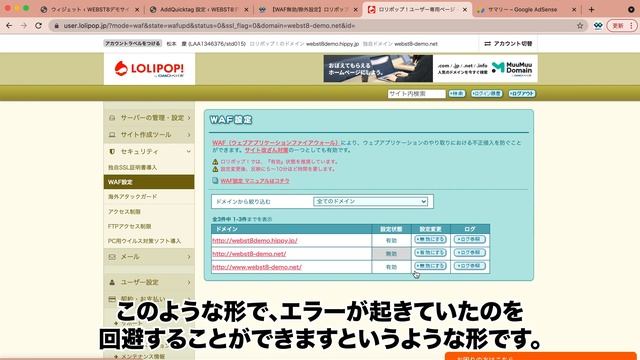This screenshot has height=360, width=640.
Task: Click the 有効 status cell for webst8demo.hippy.jp
Action: 391,240
